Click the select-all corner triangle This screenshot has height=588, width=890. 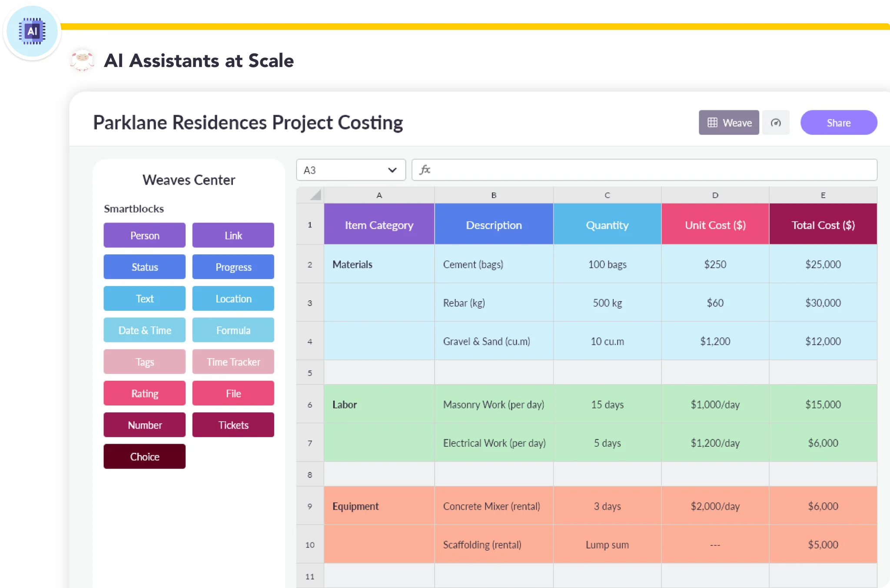coord(315,195)
